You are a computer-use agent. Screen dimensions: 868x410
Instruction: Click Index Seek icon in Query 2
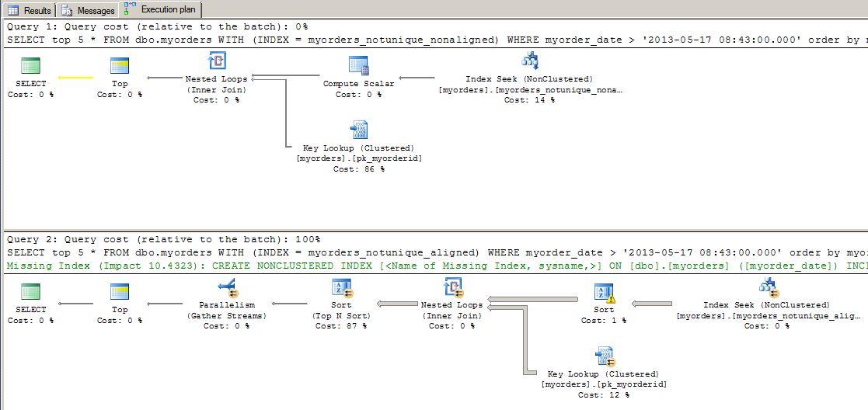(768, 289)
